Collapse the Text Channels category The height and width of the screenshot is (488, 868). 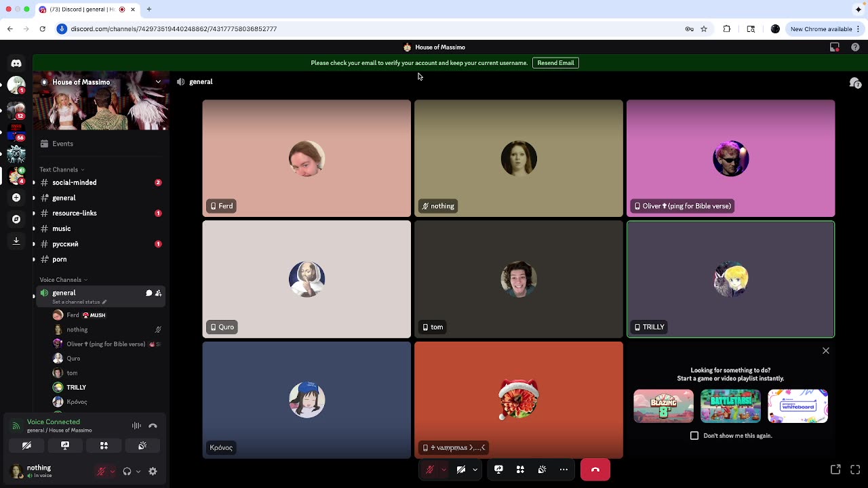click(62, 169)
